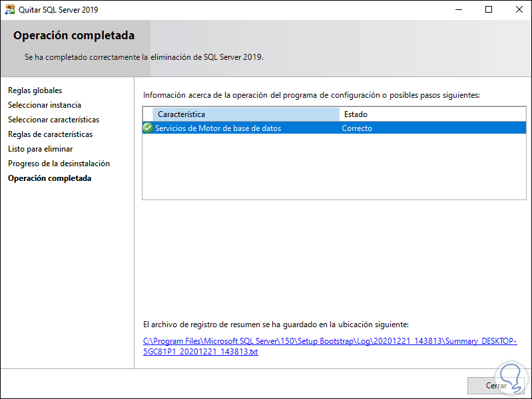Click the Cerrar button
The height and width of the screenshot is (399, 532).
[x=496, y=386]
